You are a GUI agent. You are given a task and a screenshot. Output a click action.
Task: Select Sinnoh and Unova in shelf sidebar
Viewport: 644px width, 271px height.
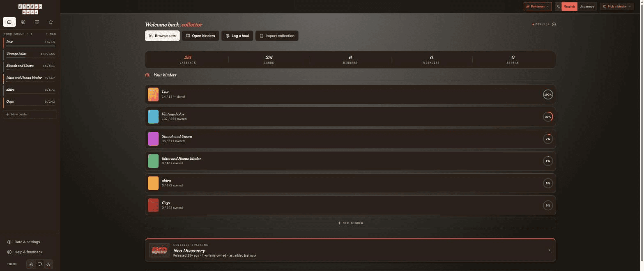tap(30, 66)
